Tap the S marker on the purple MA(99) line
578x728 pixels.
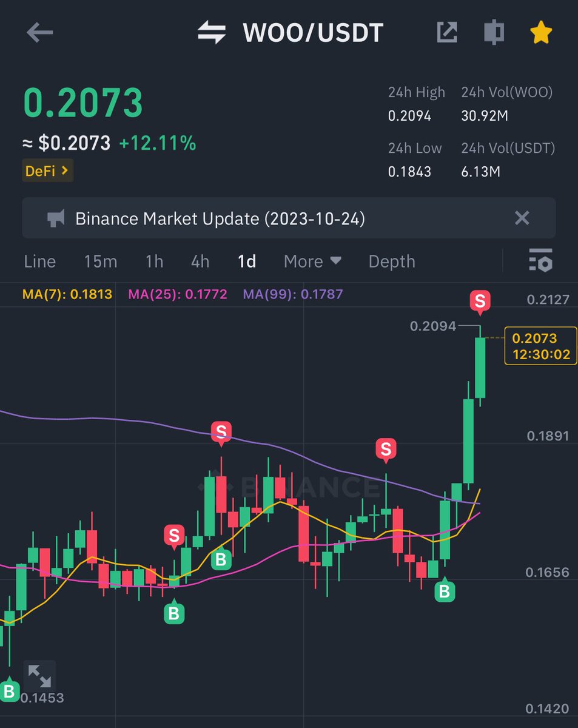pos(221,433)
